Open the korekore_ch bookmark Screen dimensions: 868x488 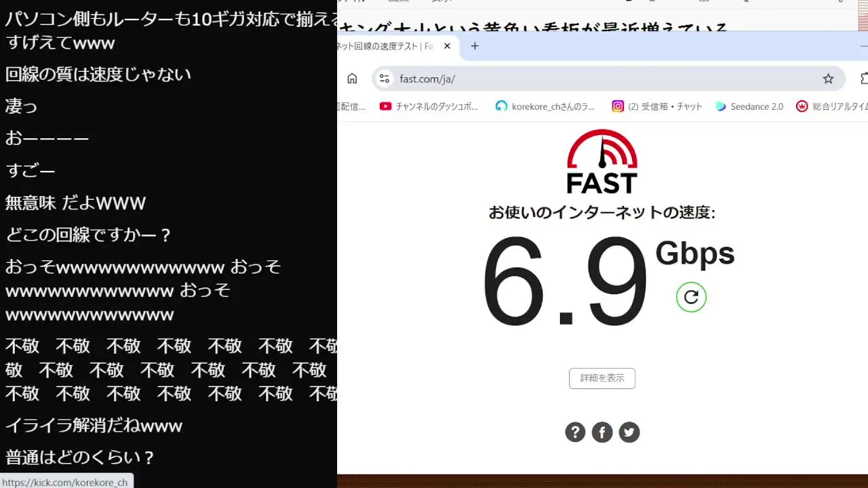545,106
